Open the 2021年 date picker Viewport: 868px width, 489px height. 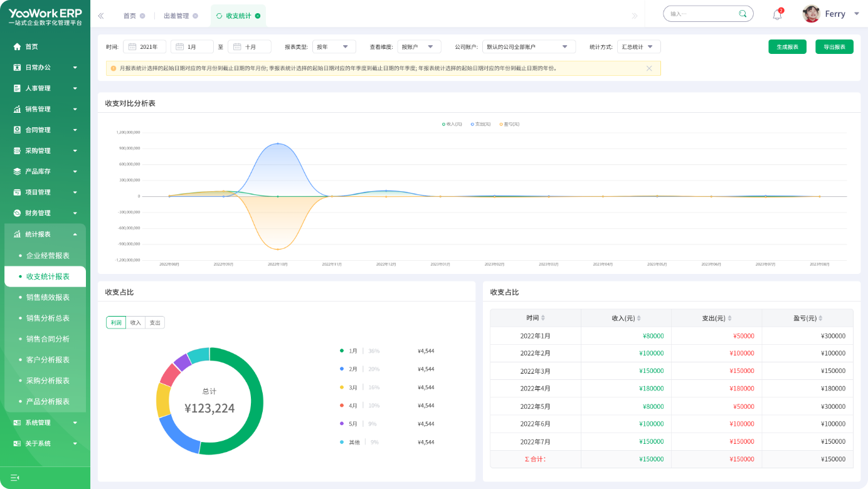coord(145,46)
